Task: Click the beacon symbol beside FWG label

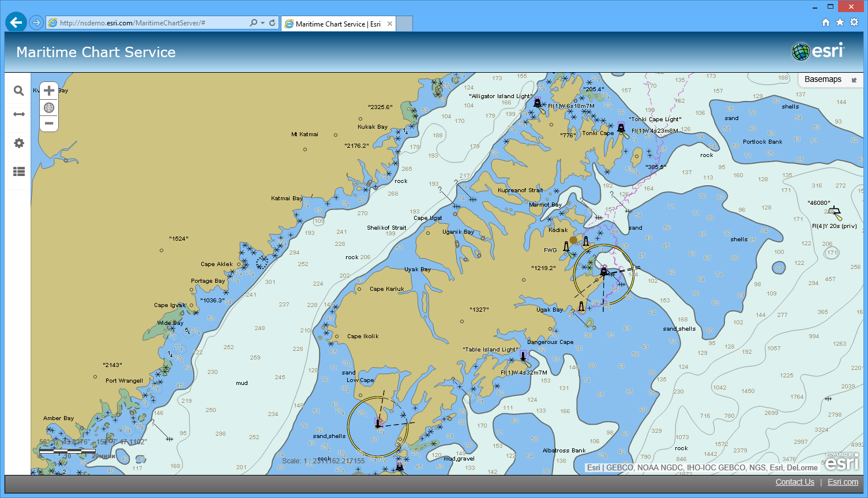Action: [x=566, y=248]
